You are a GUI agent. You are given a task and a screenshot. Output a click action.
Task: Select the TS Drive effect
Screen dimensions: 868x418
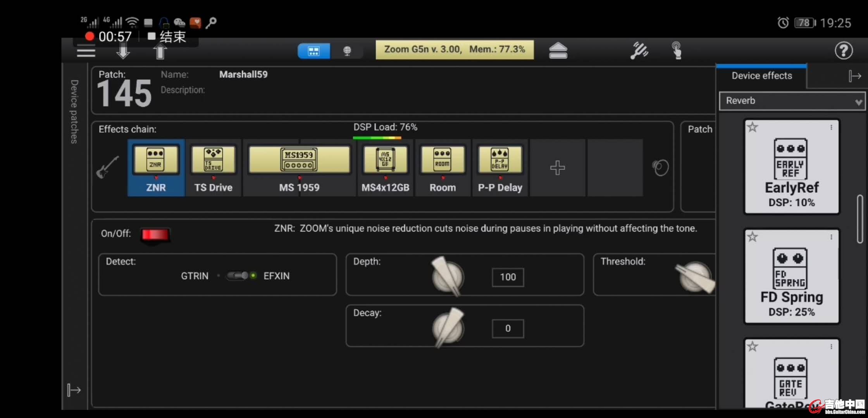(x=214, y=168)
